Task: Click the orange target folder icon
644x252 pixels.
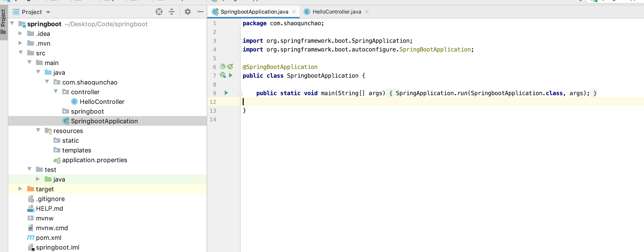Action: (30, 189)
